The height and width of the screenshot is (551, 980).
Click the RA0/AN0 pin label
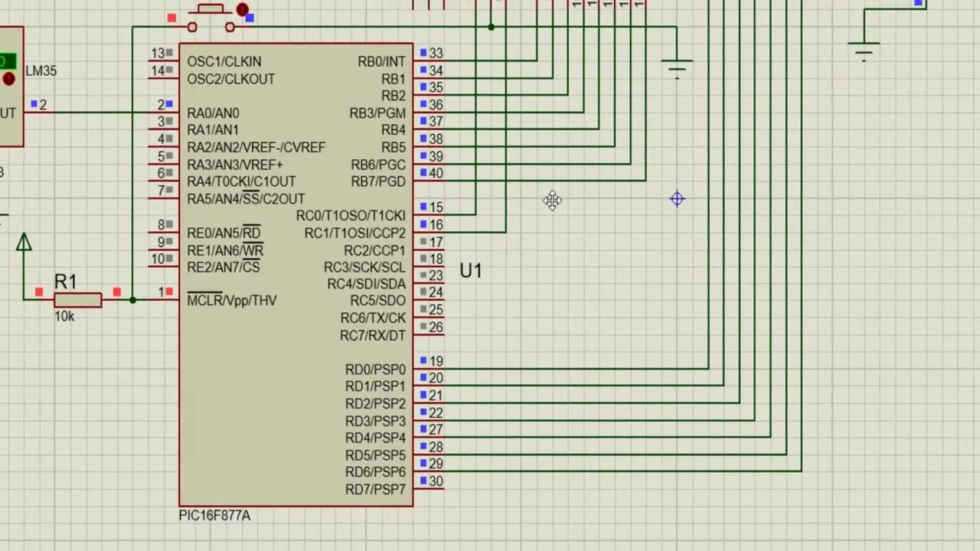(213, 113)
